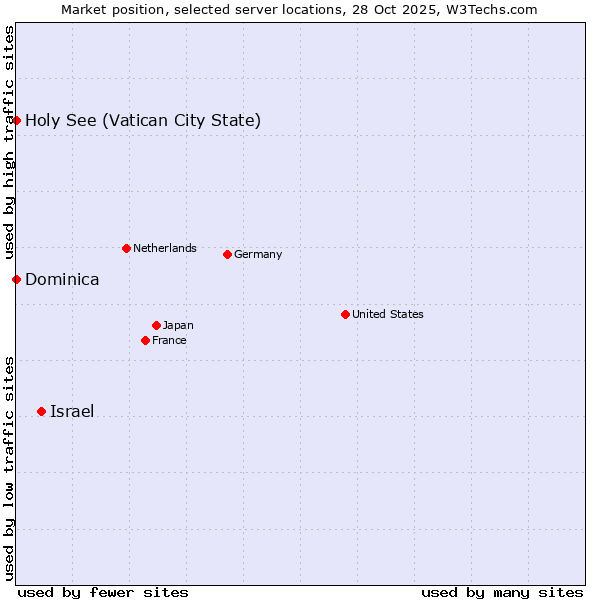Click the 'Netherlands' text label
The image size is (600, 600).
(164, 248)
